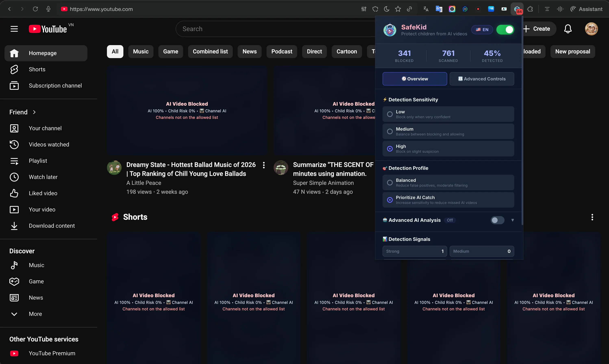This screenshot has width=609, height=364.
Task: Open Your channel in sidebar
Action: [46, 128]
